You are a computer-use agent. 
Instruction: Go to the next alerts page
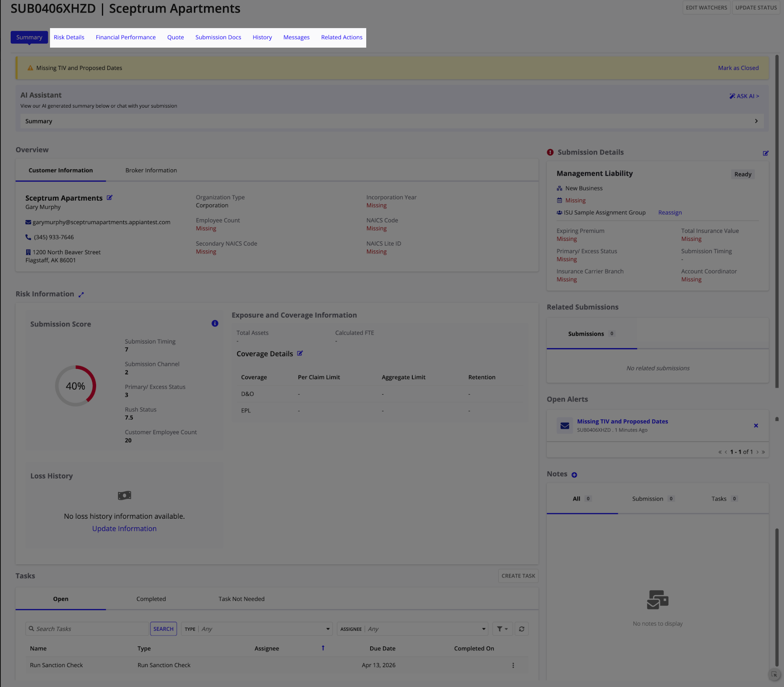(x=757, y=452)
